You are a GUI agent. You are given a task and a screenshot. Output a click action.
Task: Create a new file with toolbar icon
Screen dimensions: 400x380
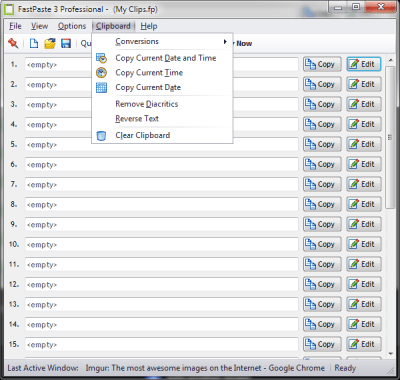34,43
